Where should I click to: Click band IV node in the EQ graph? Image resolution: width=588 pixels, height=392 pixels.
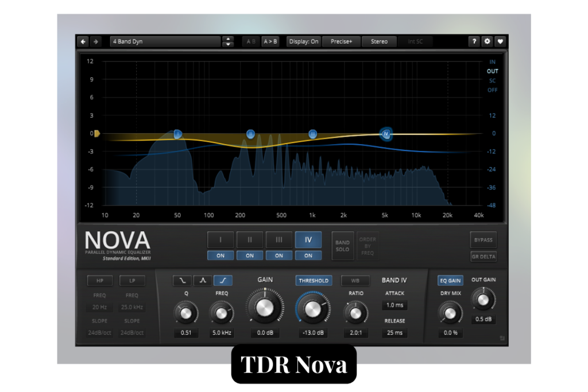click(x=386, y=134)
